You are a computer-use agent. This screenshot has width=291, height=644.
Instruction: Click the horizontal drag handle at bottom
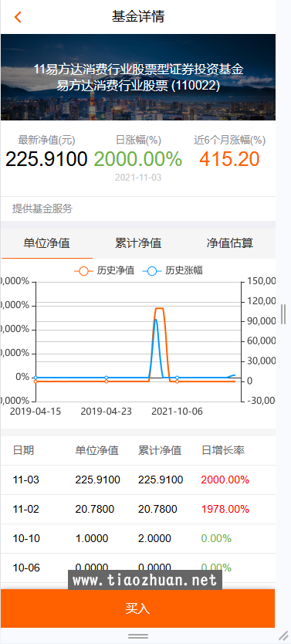138,636
